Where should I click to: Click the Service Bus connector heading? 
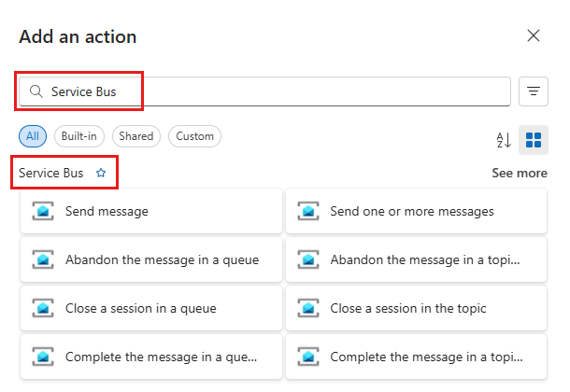50,174
